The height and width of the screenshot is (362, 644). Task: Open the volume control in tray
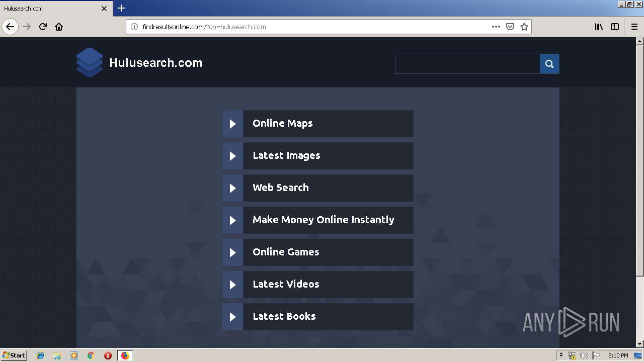pyautogui.click(x=584, y=355)
